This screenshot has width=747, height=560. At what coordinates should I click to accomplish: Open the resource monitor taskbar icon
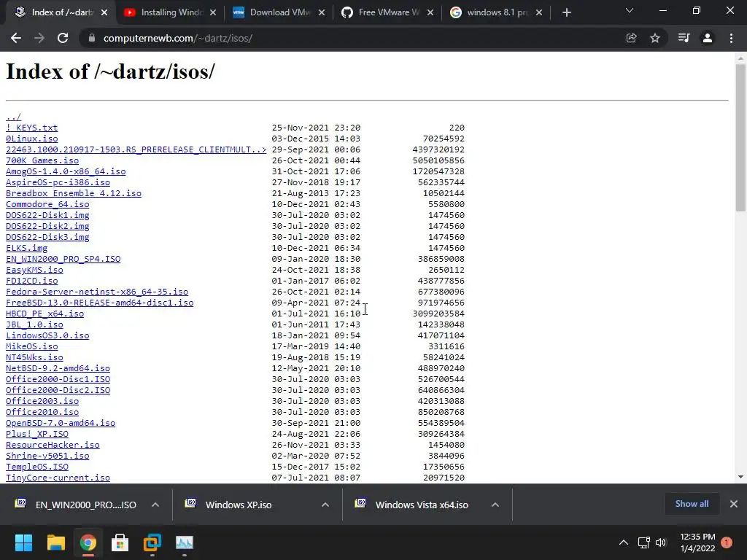pos(185,542)
